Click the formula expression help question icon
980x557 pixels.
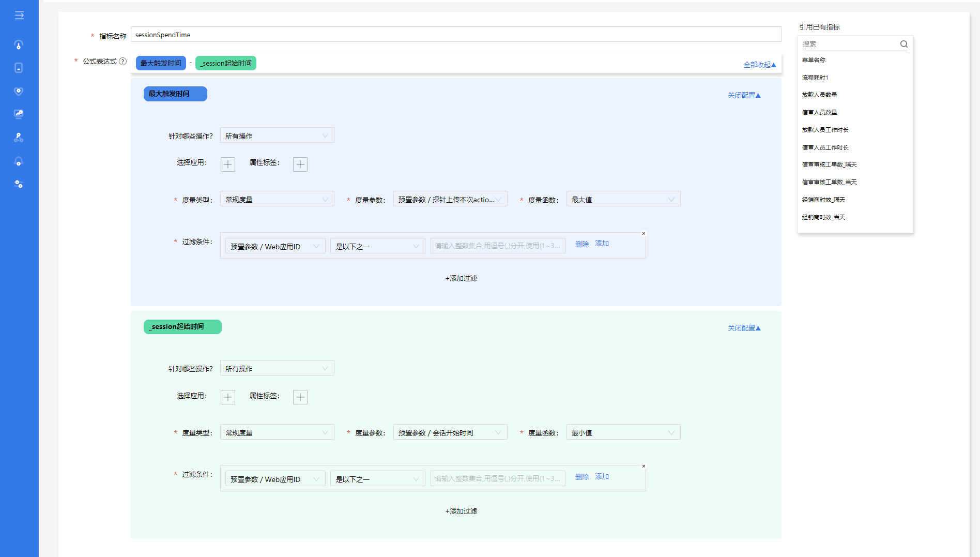[x=122, y=62]
